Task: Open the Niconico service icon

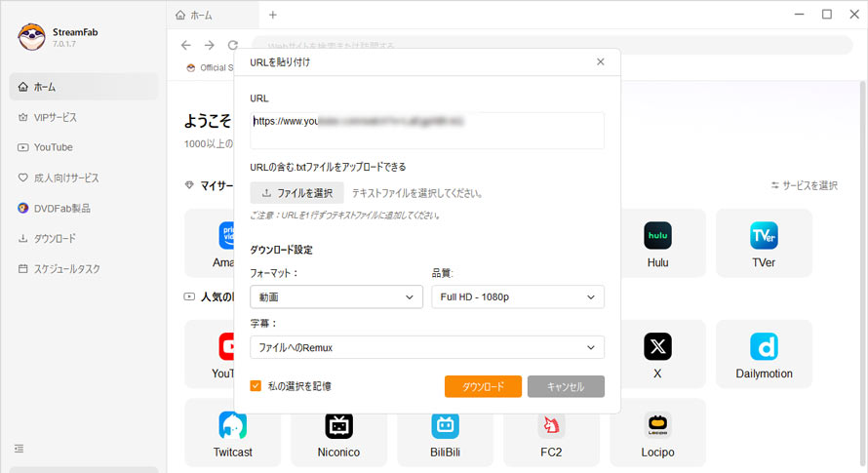Action: click(338, 425)
